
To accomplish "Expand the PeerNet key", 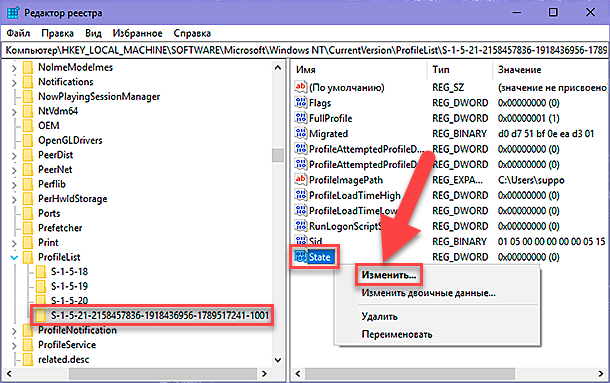I will pos(14,170).
